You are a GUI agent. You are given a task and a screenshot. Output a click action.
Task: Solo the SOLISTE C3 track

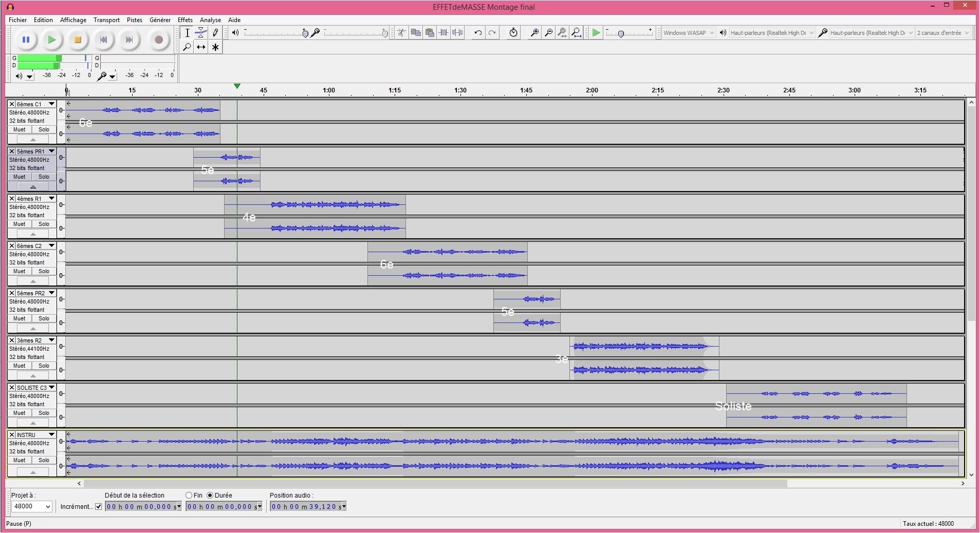tap(44, 413)
